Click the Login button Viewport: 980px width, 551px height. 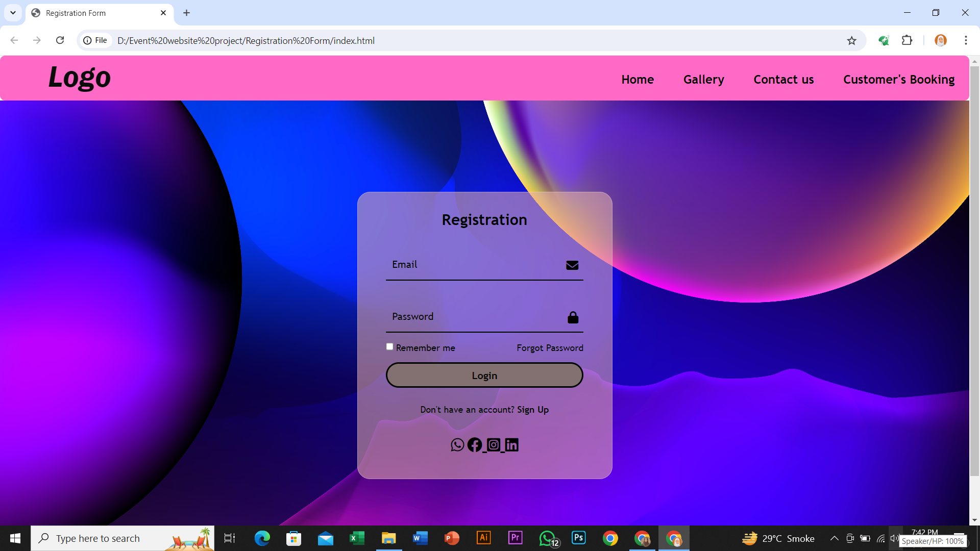484,375
